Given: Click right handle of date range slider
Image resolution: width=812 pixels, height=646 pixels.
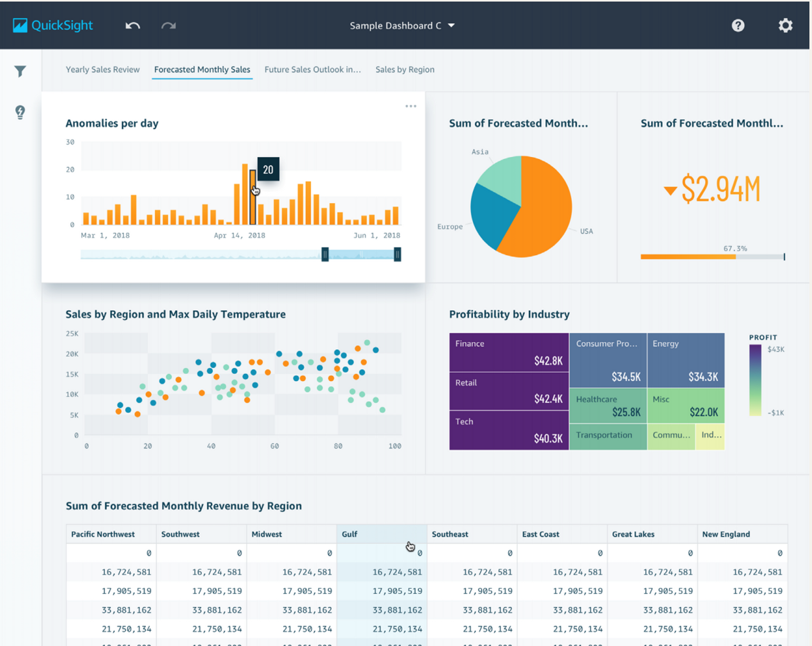Looking at the screenshot, I should tap(397, 255).
